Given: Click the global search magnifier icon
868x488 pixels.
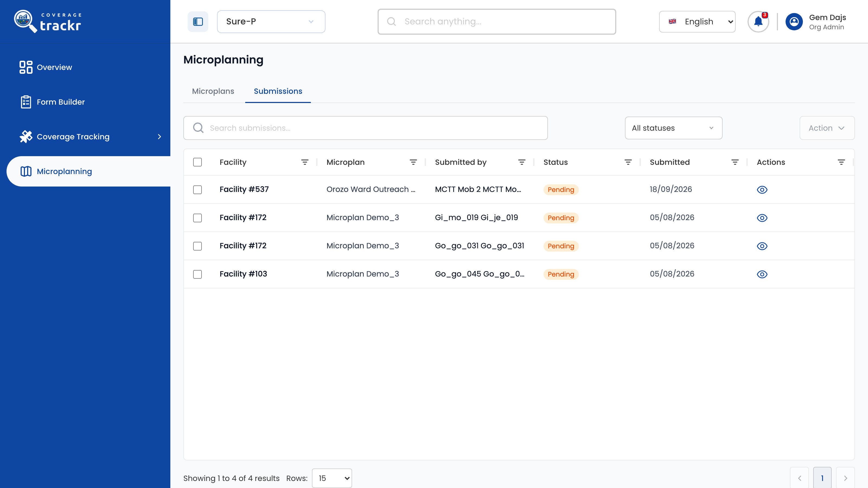Looking at the screenshot, I should (x=391, y=22).
